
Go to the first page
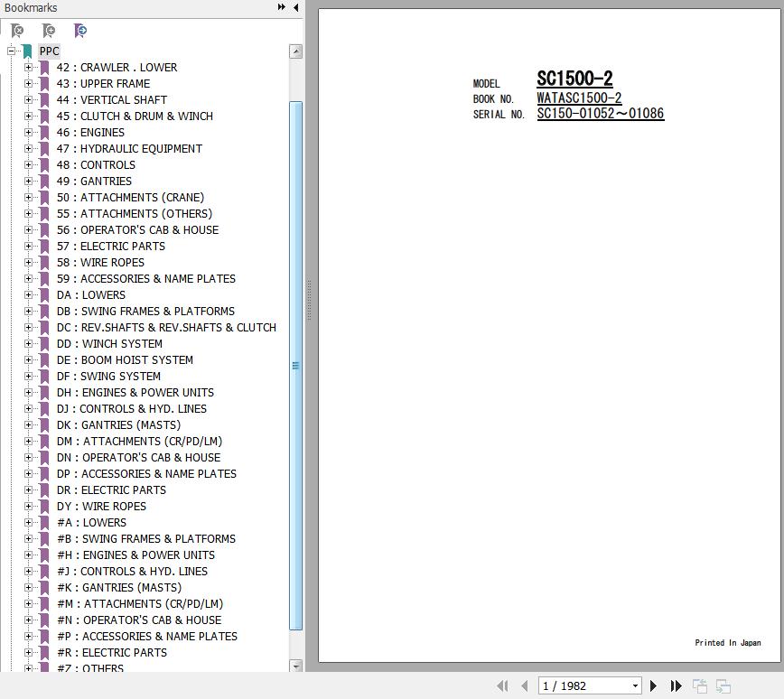point(502,685)
